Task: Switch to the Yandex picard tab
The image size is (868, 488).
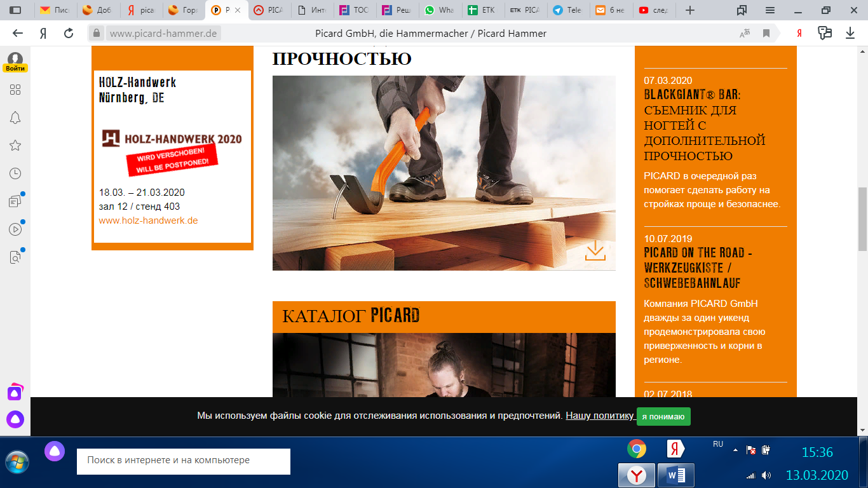Action: tap(140, 10)
